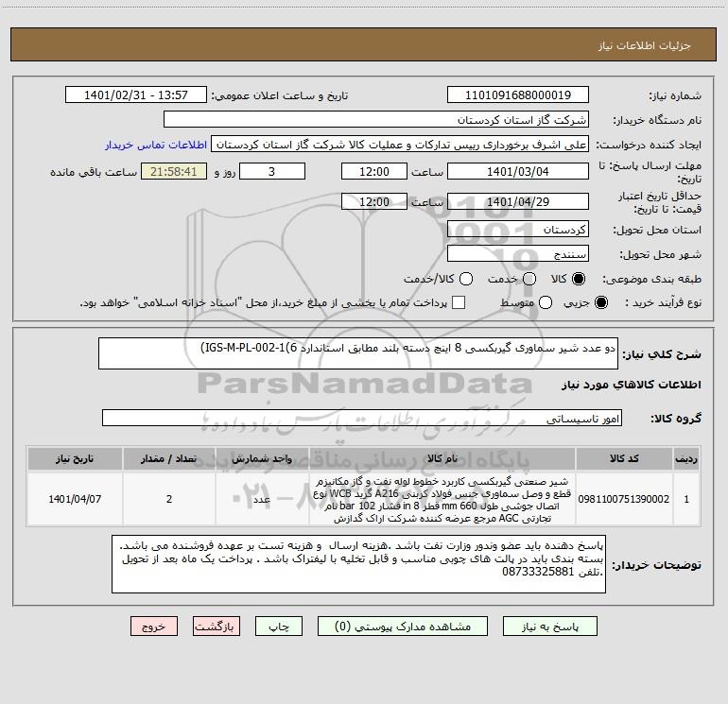Click the بازگشت back button
This screenshot has width=728, height=704.
tap(217, 627)
